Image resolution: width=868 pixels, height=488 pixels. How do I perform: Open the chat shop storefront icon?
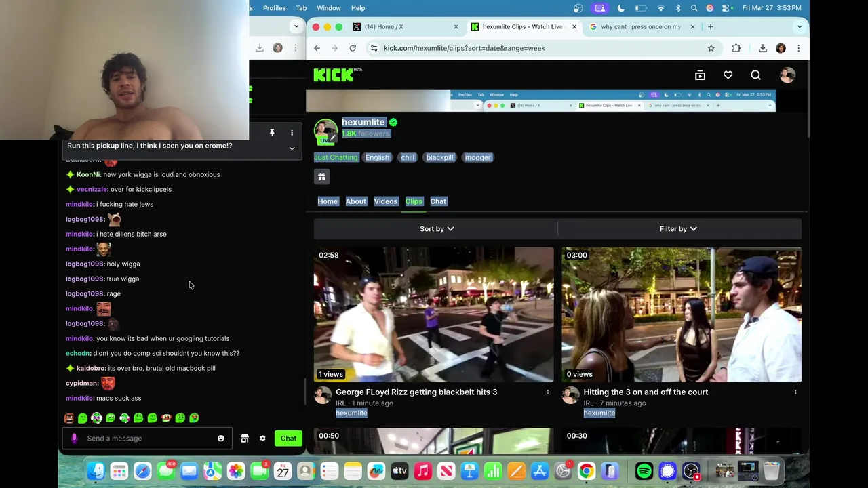[245, 439]
